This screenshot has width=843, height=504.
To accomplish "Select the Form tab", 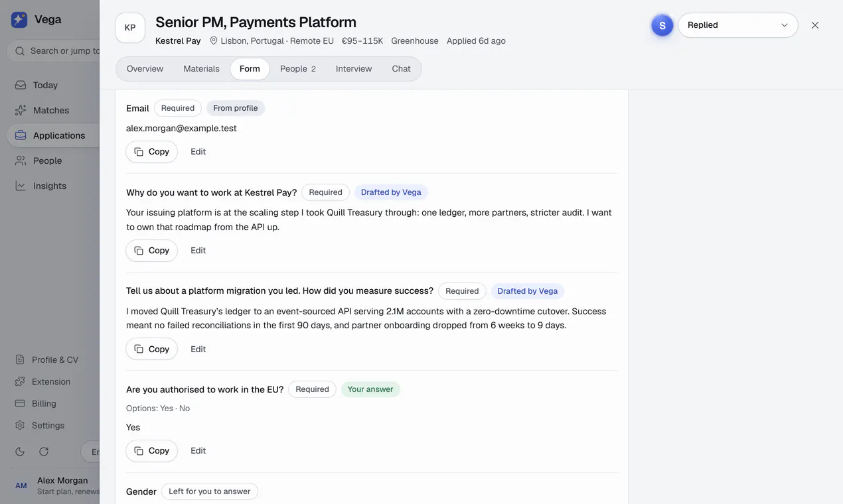I will tap(250, 69).
